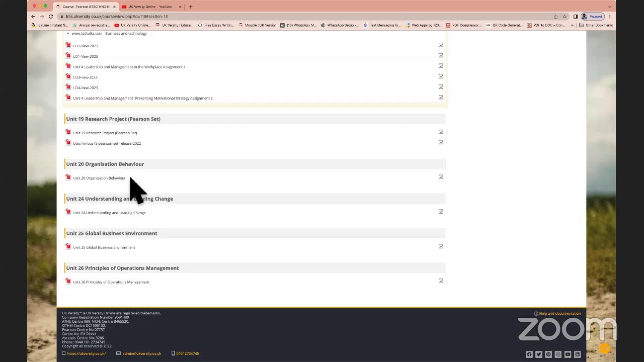The width and height of the screenshot is (644, 362).
Task: Reload the page with the refresh icon
Action: click(51, 16)
